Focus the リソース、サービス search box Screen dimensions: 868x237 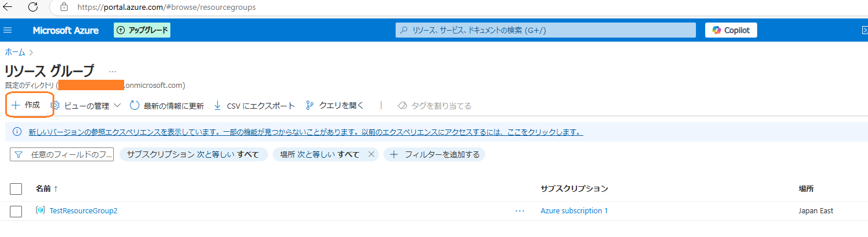pos(545,30)
